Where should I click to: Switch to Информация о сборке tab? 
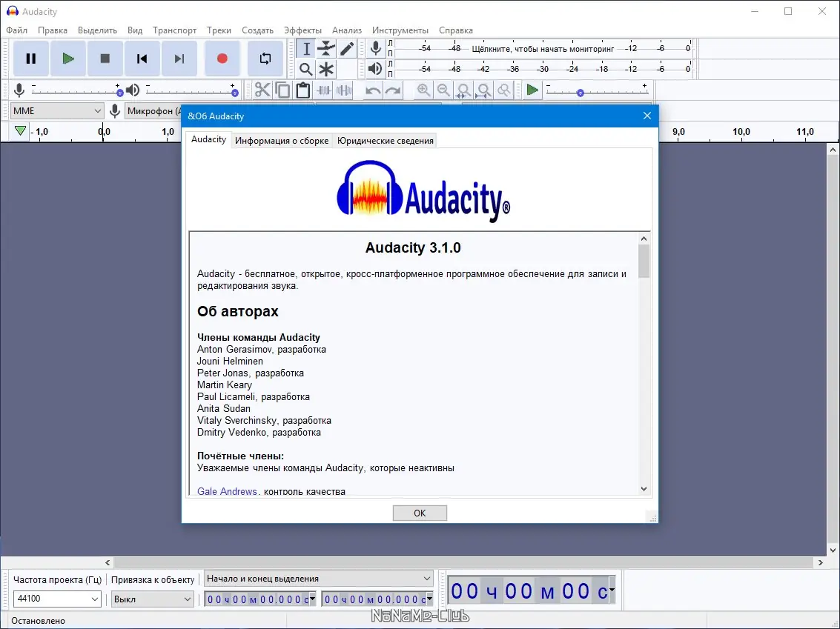[282, 141]
